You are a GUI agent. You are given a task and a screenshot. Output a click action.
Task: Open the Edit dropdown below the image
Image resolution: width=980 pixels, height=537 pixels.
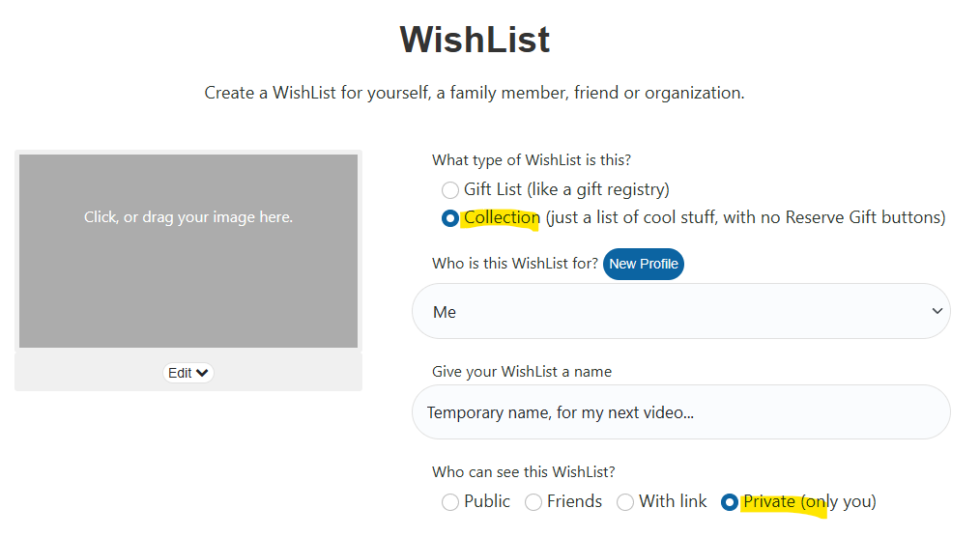tap(188, 373)
